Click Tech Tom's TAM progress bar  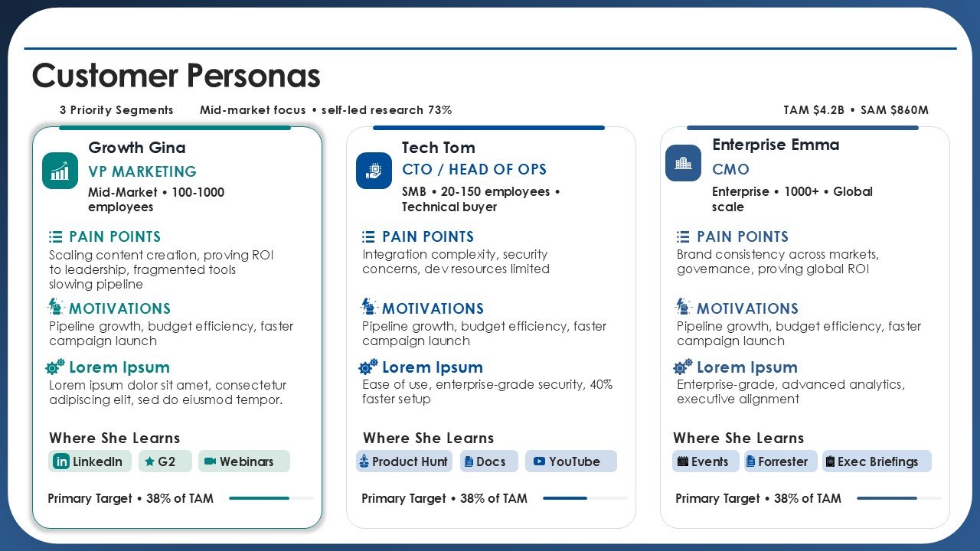[585, 498]
